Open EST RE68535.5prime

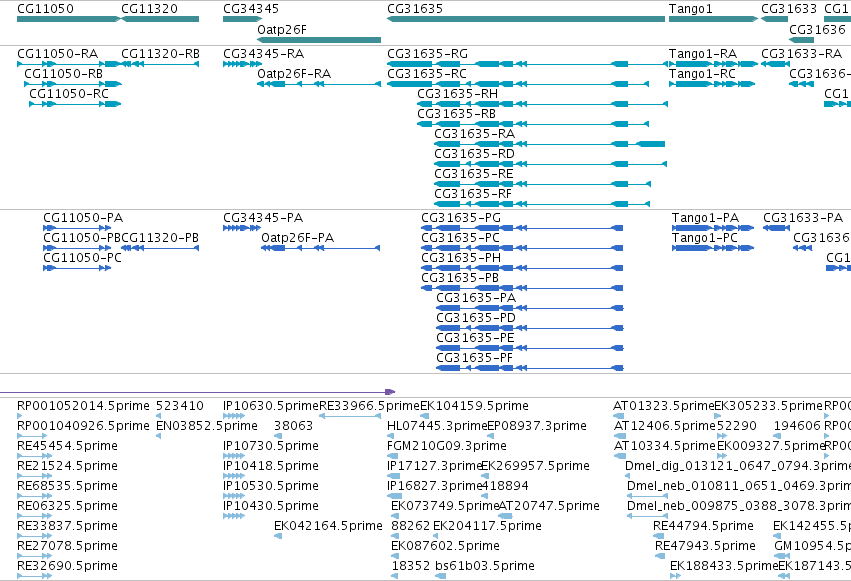[x=67, y=487]
